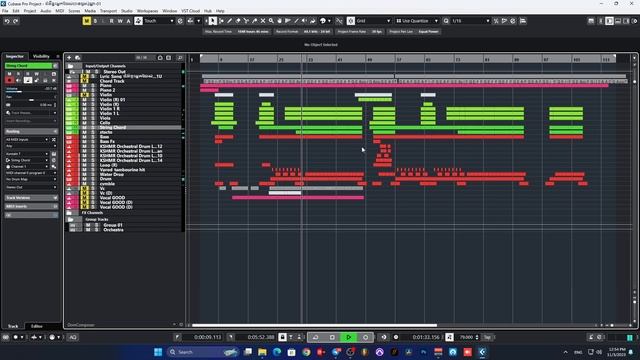Click the inspector Pan slider
The width and height of the screenshot is (640, 360).
point(31,100)
